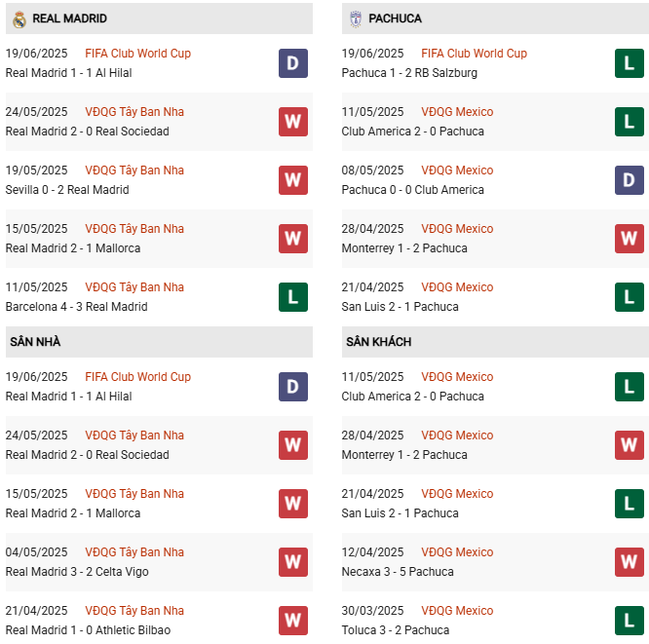The width and height of the screenshot is (649, 644).
Task: Open VĐQG Tây Ban Nha link dated 19/05/2025
Action: click(134, 170)
